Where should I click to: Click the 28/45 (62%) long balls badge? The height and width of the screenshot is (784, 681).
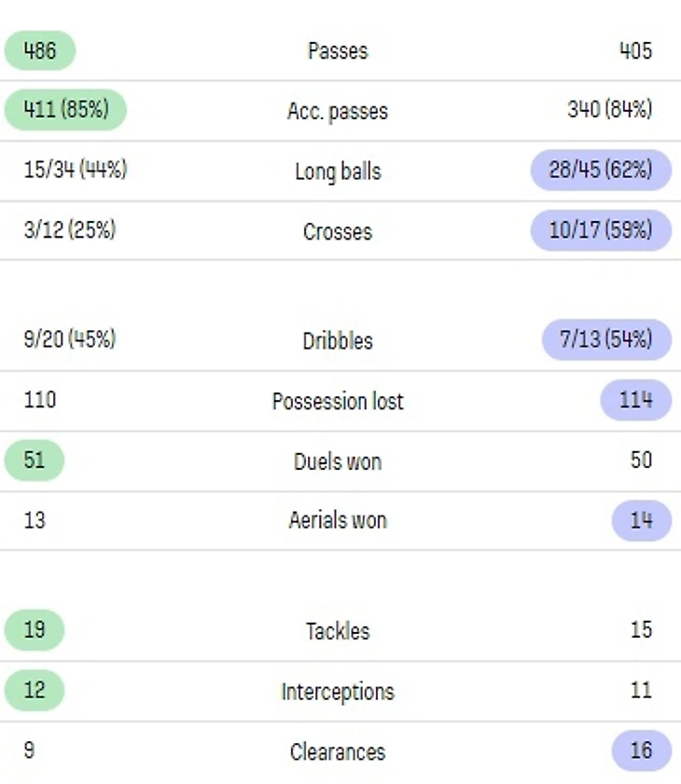coord(601,171)
